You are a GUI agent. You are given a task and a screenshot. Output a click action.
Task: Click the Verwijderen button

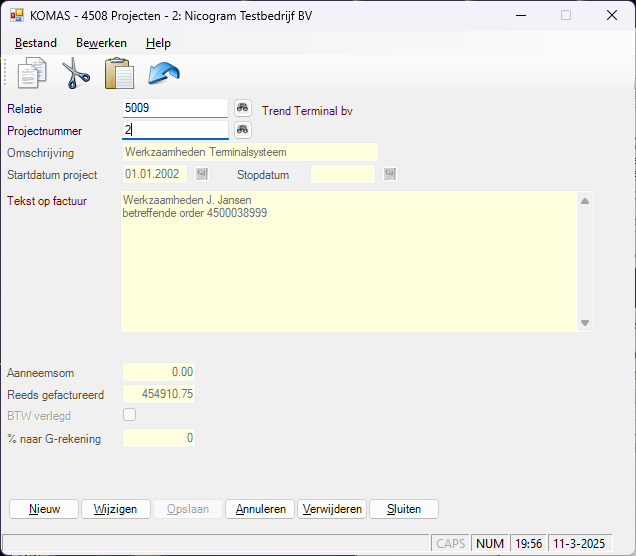tap(332, 509)
